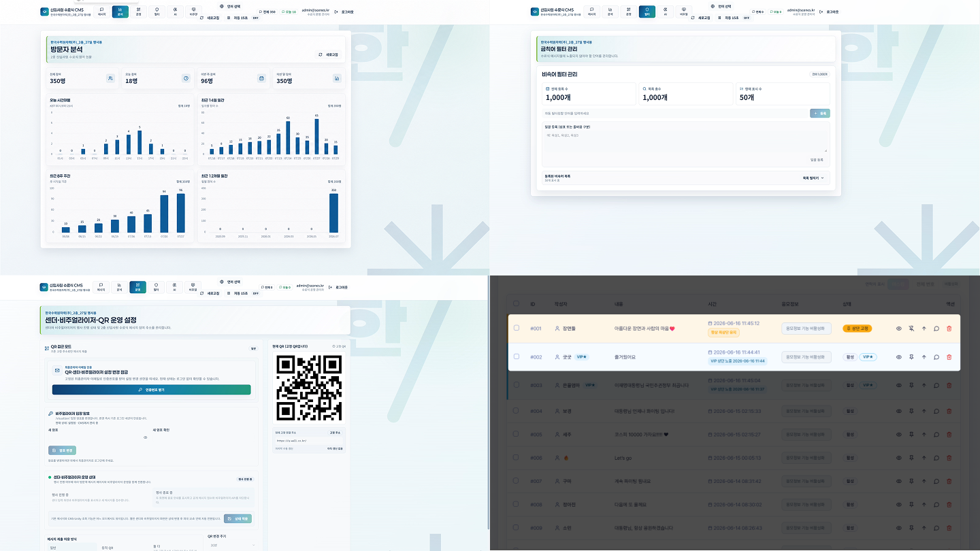Click the clock icon on the 18명 card

point(186,78)
